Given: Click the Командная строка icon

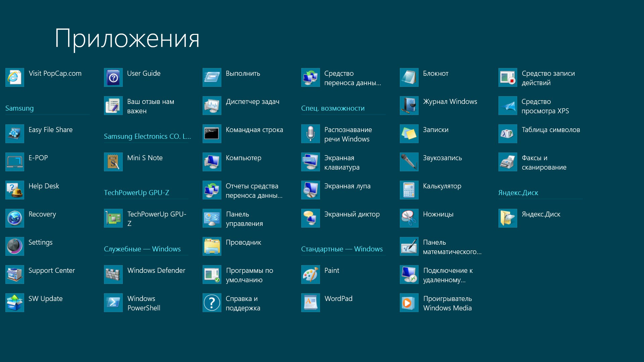Looking at the screenshot, I should 212,134.
